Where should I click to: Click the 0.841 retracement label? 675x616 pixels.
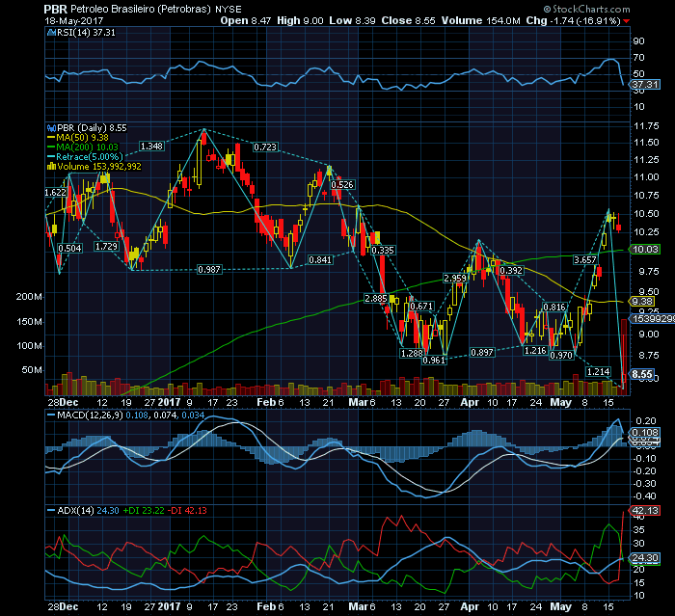click(320, 259)
